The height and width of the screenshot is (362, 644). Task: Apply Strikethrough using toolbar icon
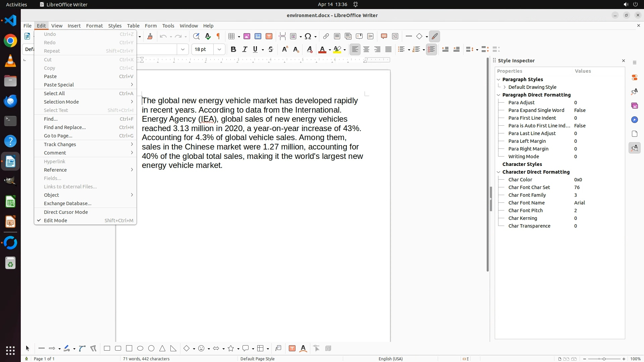coord(271,50)
